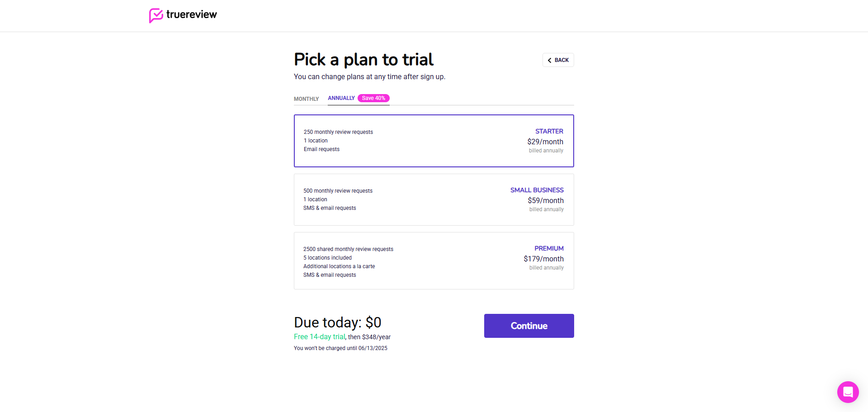Viewport: 868px width, 412px height.
Task: Click the PREMIUM plan title
Action: pos(549,248)
